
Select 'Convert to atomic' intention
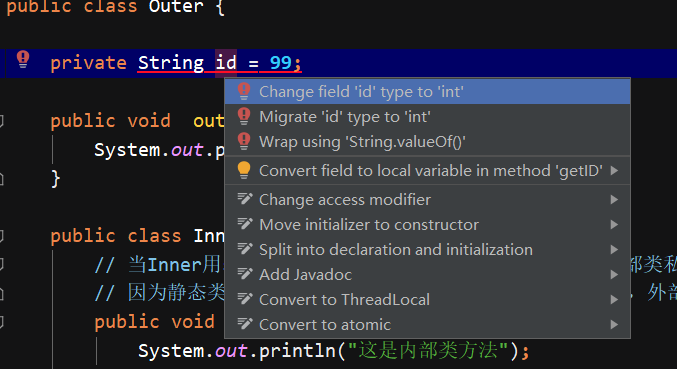[427, 325]
